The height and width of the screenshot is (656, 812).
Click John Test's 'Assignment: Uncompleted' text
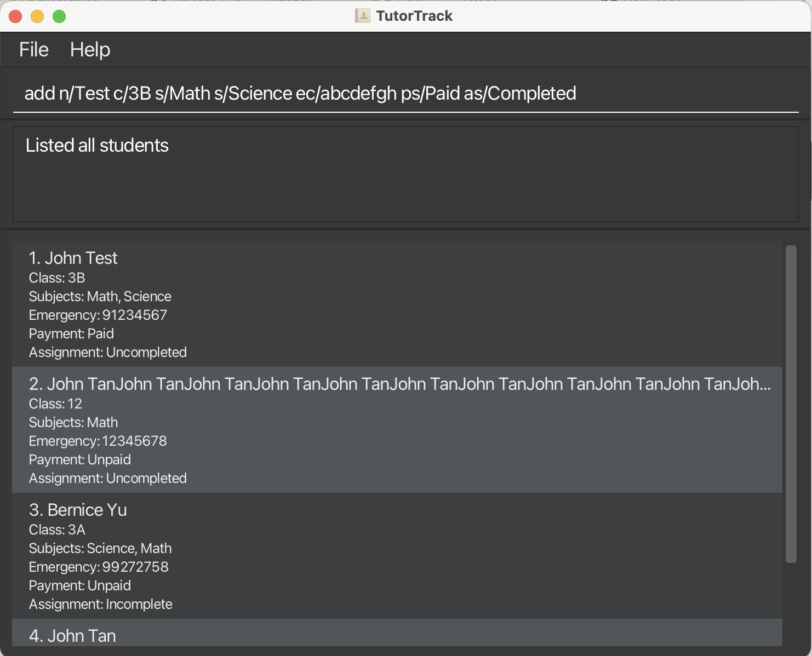[x=108, y=352]
